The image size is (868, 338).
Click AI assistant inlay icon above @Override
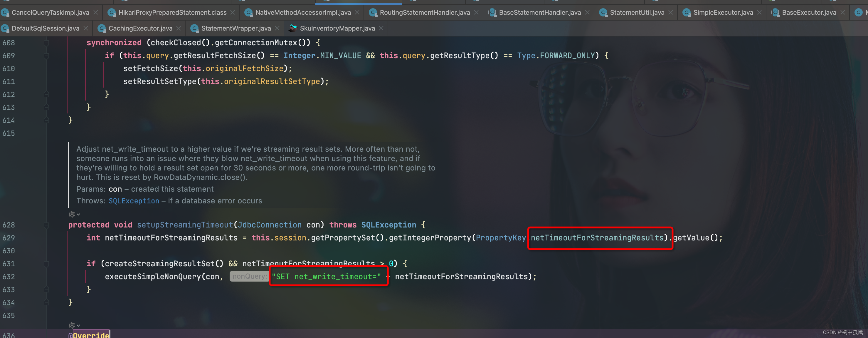(x=71, y=325)
